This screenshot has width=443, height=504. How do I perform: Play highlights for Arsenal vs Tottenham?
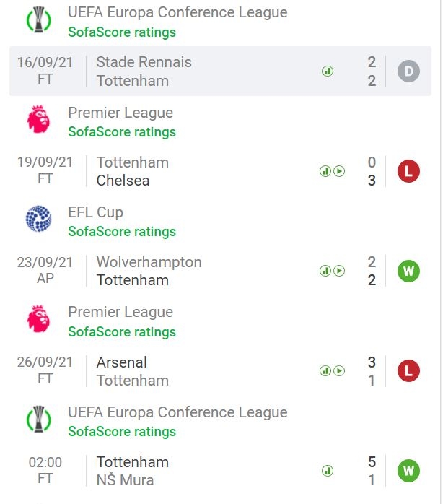click(339, 371)
